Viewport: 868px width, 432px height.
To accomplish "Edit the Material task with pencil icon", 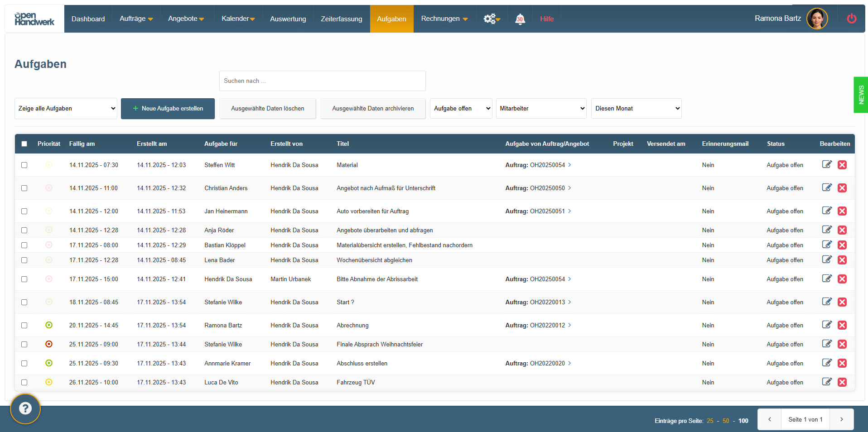I will tap(827, 165).
